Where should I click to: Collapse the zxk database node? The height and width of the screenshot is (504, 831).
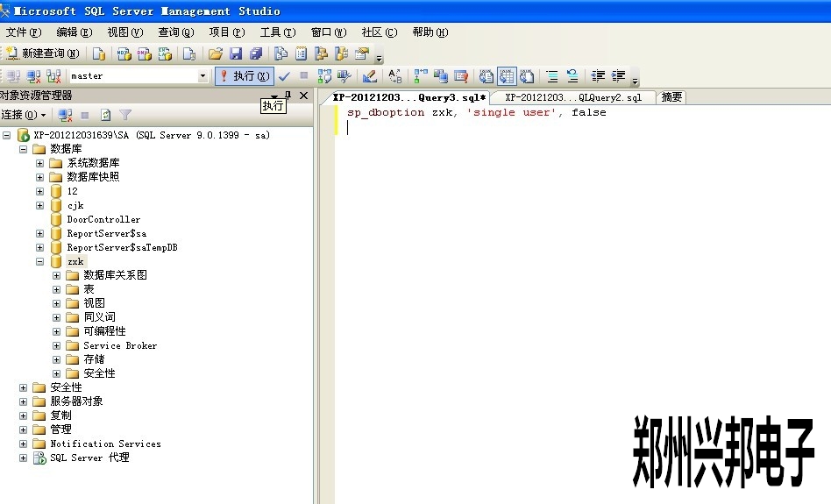[x=40, y=261]
